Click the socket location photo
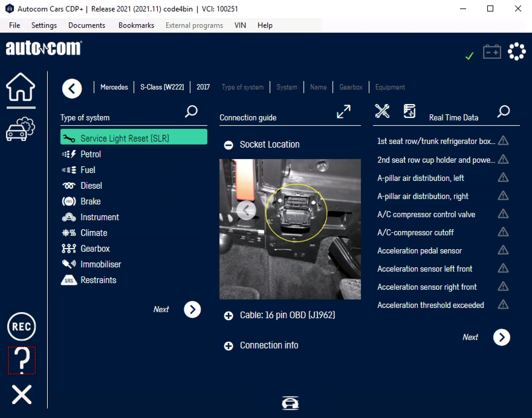Screen dimensions: 532x418 (290, 229)
